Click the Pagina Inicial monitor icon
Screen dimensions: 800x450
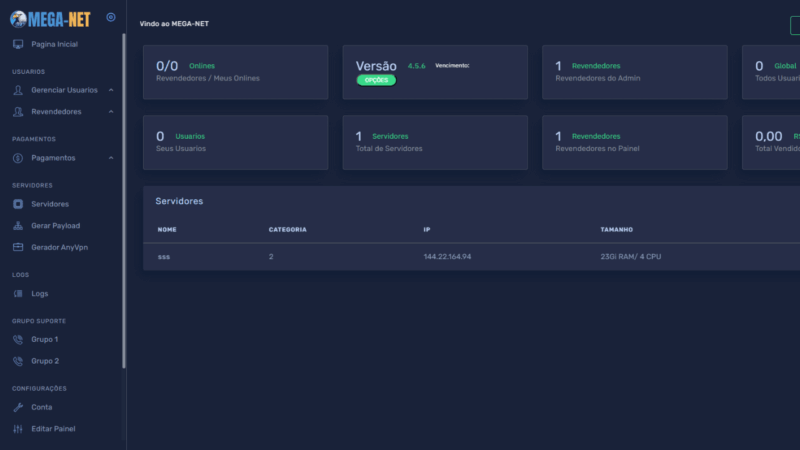click(x=18, y=44)
